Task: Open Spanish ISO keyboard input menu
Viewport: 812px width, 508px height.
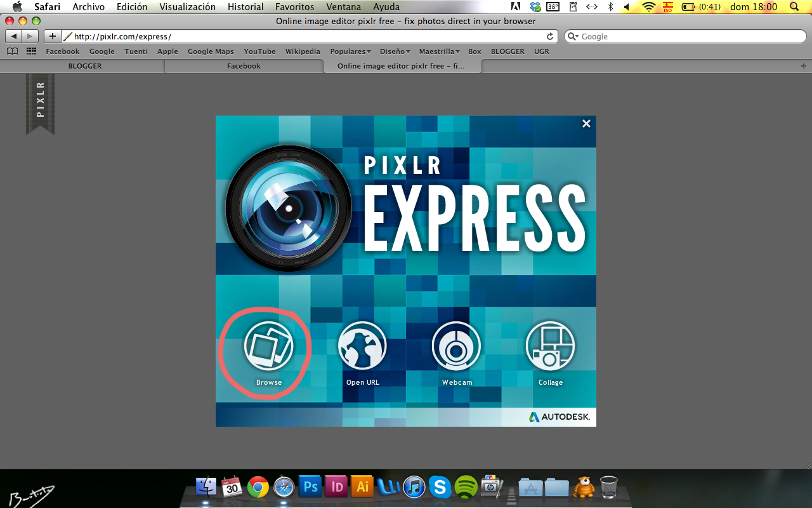Action: click(667, 7)
